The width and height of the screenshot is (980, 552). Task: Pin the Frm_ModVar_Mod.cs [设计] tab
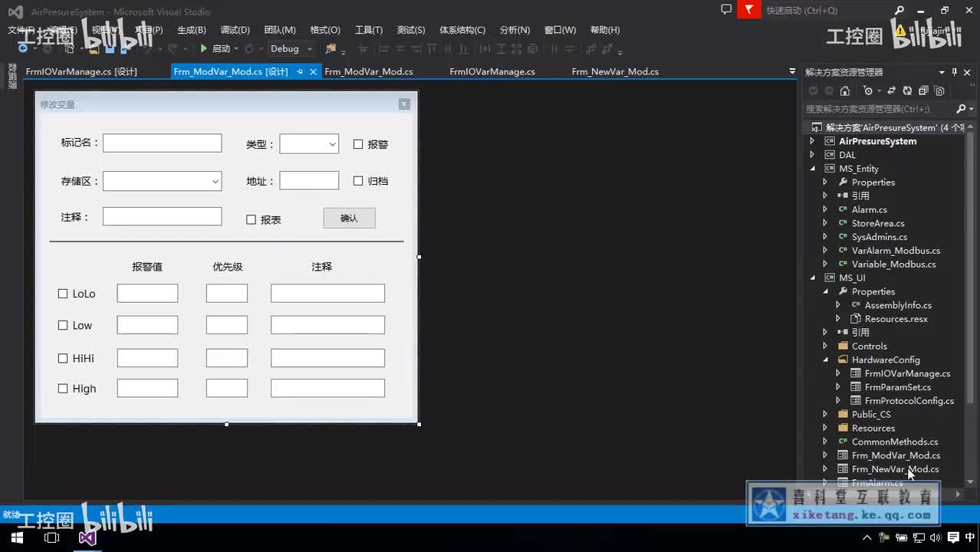pos(300,71)
